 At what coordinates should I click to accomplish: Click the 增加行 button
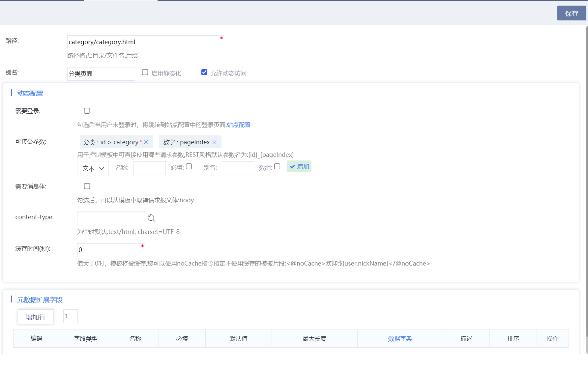36,317
